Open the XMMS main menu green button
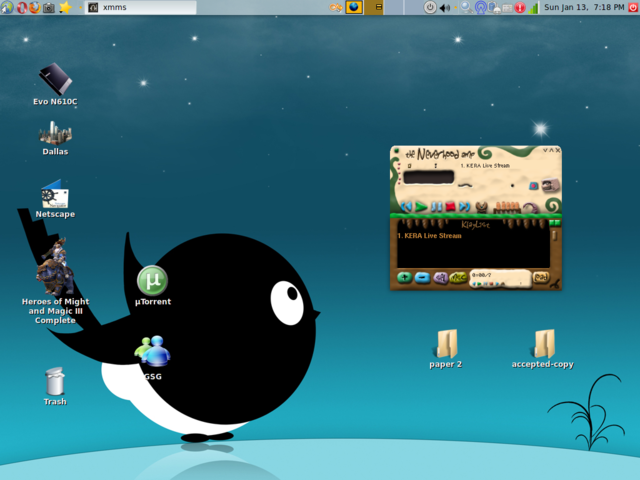 point(396,151)
